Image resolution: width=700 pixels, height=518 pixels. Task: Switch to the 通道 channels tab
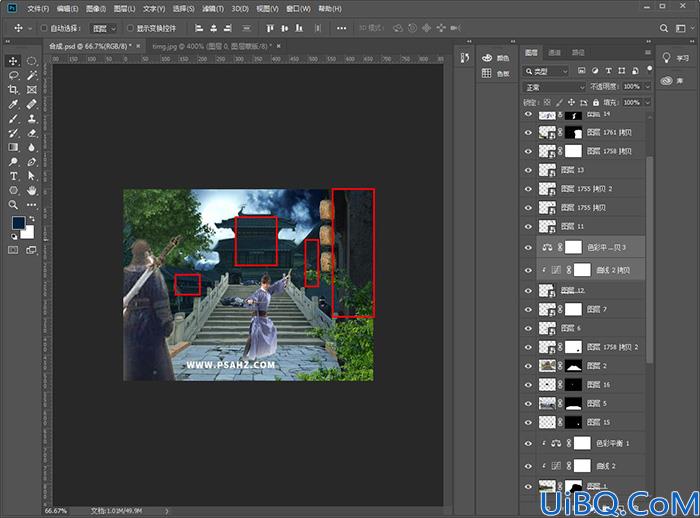click(x=554, y=53)
